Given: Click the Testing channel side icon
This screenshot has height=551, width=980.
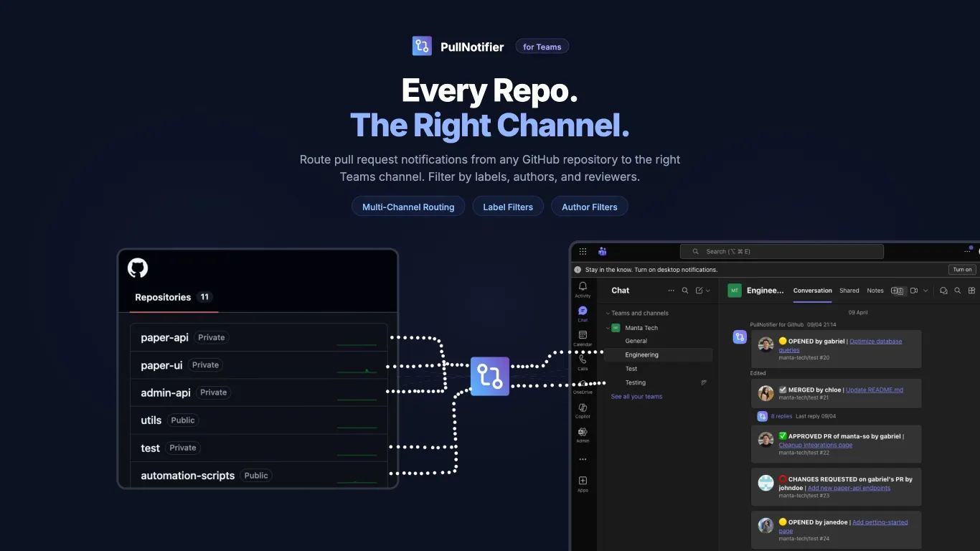Looking at the screenshot, I should (x=704, y=382).
